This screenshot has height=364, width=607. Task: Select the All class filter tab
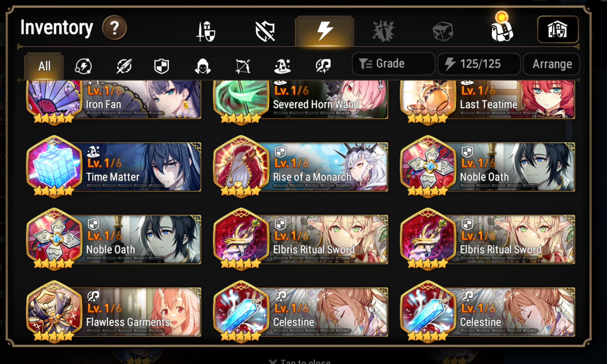[44, 66]
